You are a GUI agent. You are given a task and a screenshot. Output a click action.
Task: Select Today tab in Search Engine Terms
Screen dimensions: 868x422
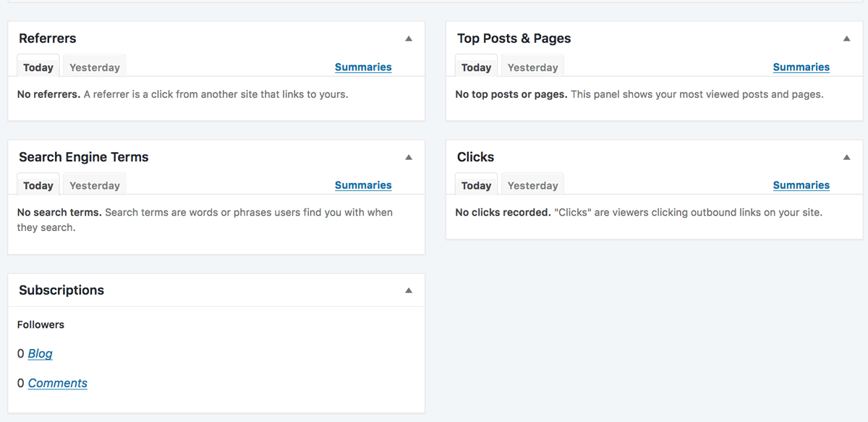[x=38, y=185]
